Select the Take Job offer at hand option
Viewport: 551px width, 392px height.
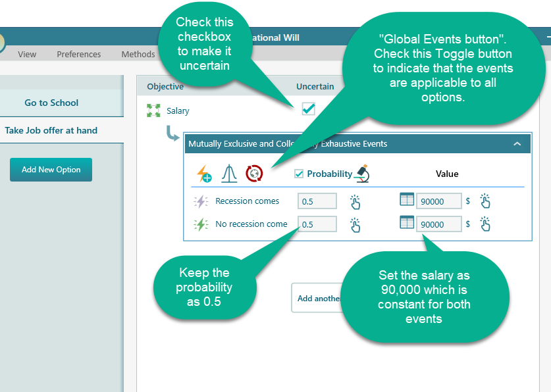tap(51, 130)
